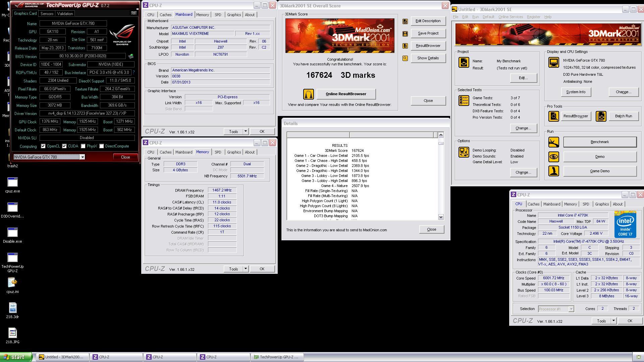The height and width of the screenshot is (362, 644).
Task: Click Close in the Details window
Action: pos(431,230)
